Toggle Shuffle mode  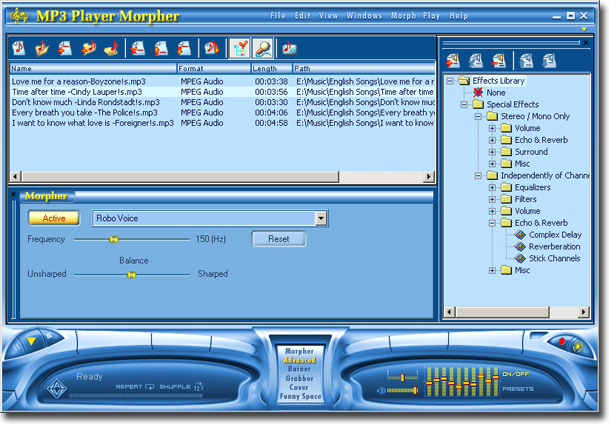(181, 387)
